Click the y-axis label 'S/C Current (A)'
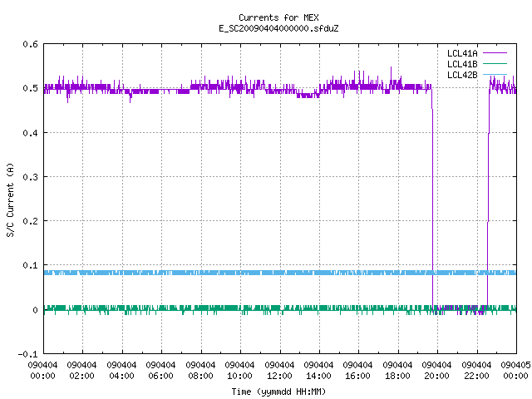Screen dimensions: 532x399 click(x=10, y=200)
